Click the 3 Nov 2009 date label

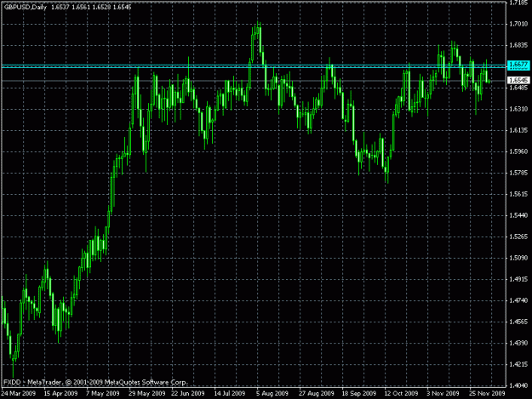point(443,394)
